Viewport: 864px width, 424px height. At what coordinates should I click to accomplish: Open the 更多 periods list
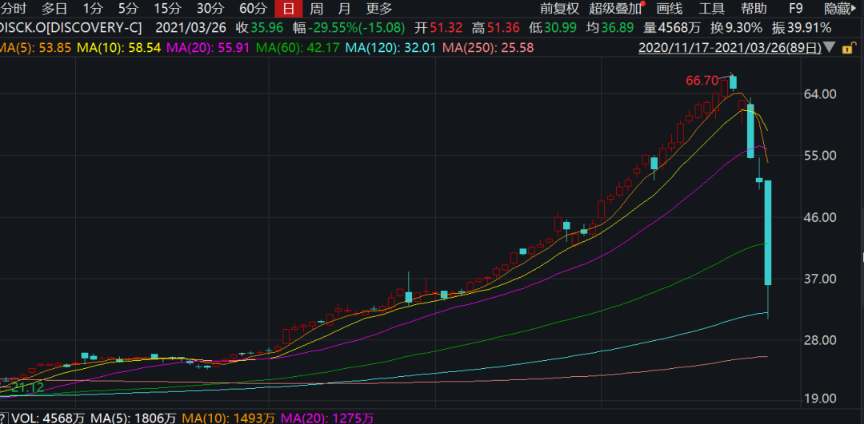click(379, 8)
